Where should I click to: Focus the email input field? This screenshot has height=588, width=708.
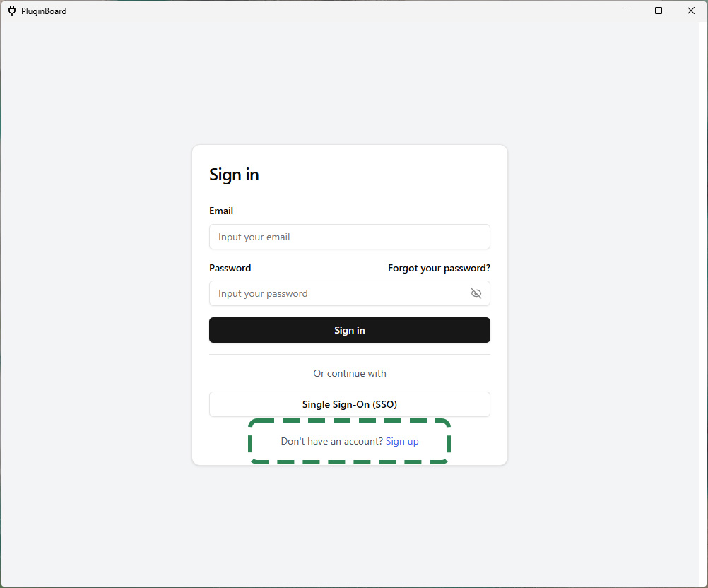tap(350, 237)
